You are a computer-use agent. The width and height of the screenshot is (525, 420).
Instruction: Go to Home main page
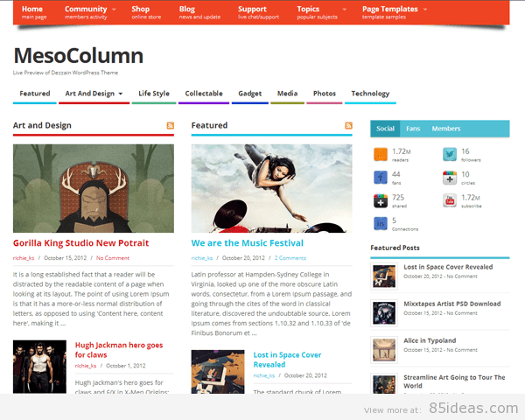coord(34,12)
